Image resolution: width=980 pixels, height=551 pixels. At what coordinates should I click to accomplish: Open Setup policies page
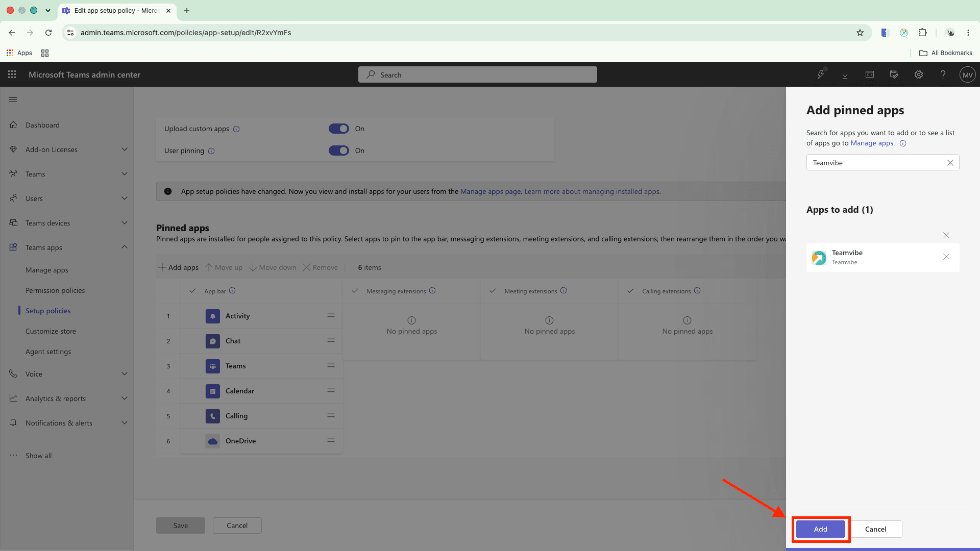(48, 311)
